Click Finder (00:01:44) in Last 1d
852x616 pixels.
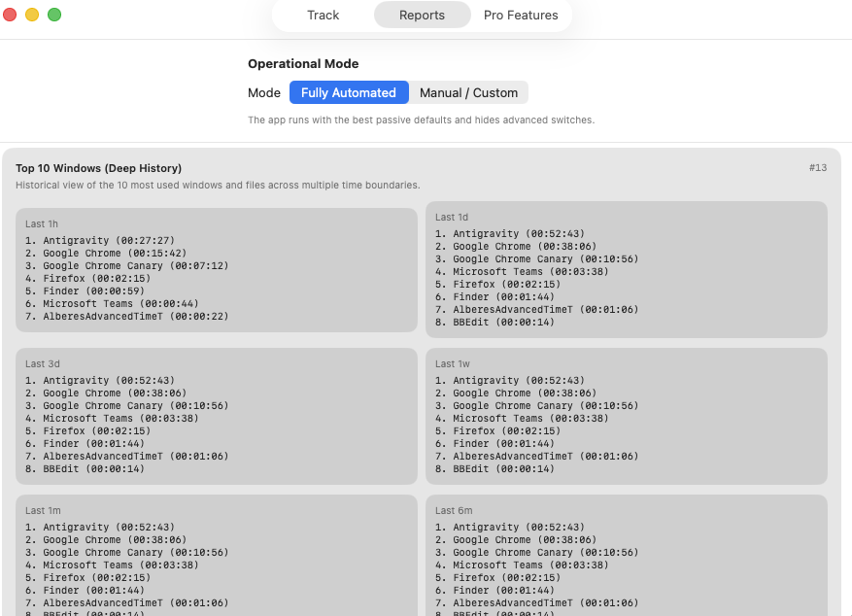495,297
